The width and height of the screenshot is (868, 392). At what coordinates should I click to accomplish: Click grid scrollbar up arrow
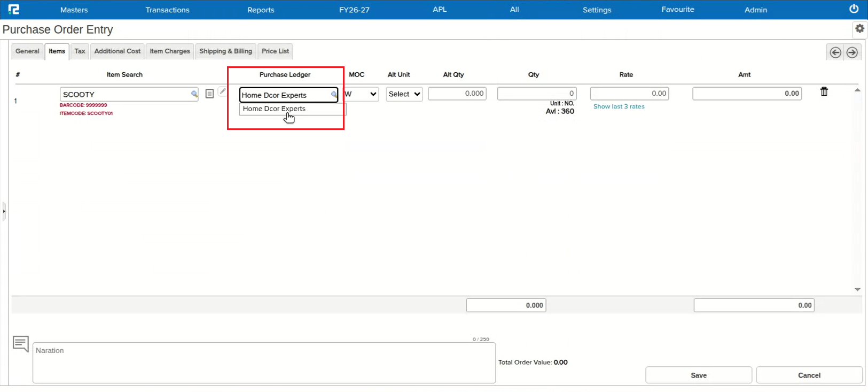857,90
